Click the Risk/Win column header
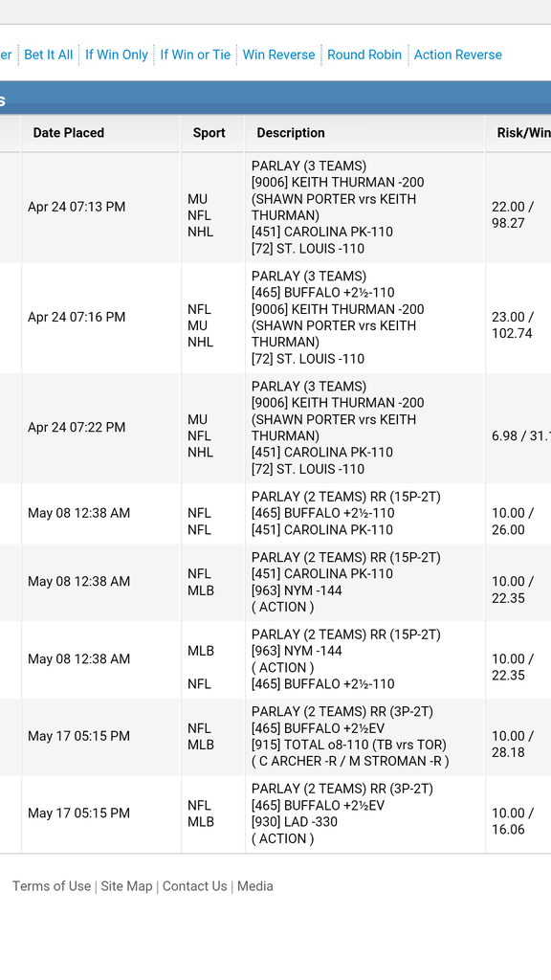 (523, 132)
